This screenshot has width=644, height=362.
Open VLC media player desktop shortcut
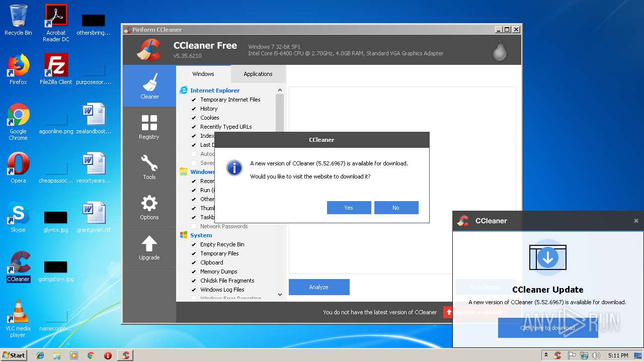pos(18,319)
